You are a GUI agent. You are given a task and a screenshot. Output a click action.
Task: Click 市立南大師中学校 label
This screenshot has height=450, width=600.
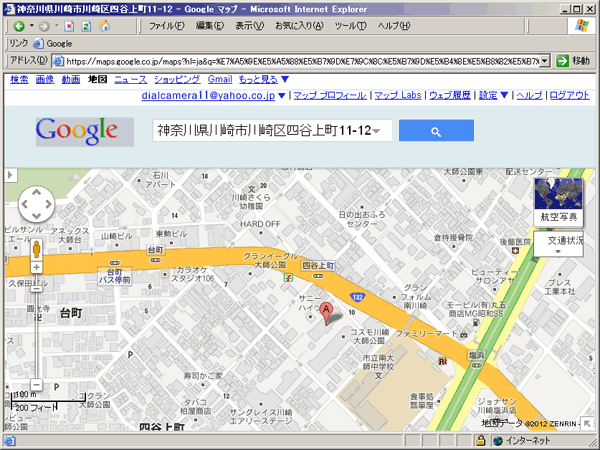pyautogui.click(x=378, y=362)
